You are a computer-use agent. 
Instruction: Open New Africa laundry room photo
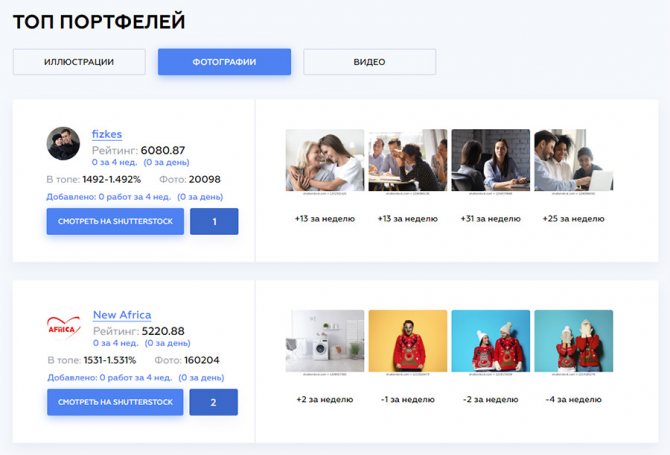(x=325, y=341)
